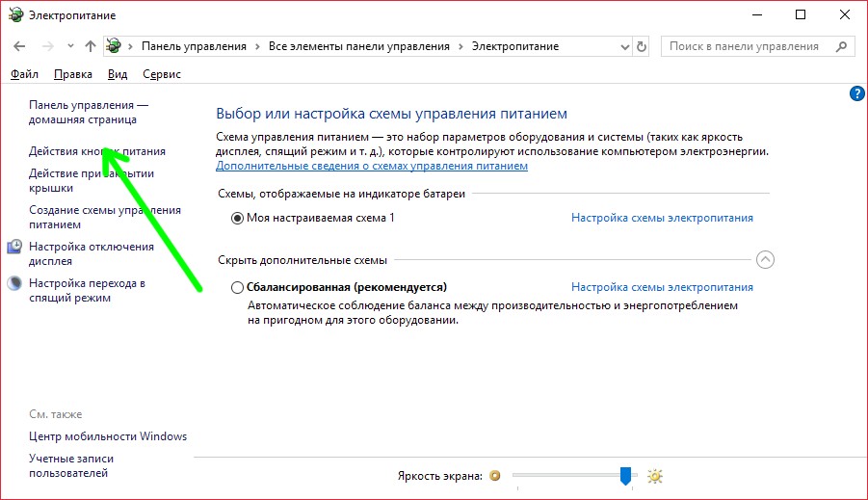Collapse the Скрыть дополнительные схемы section
Screen dimensions: 868x500
tap(765, 260)
